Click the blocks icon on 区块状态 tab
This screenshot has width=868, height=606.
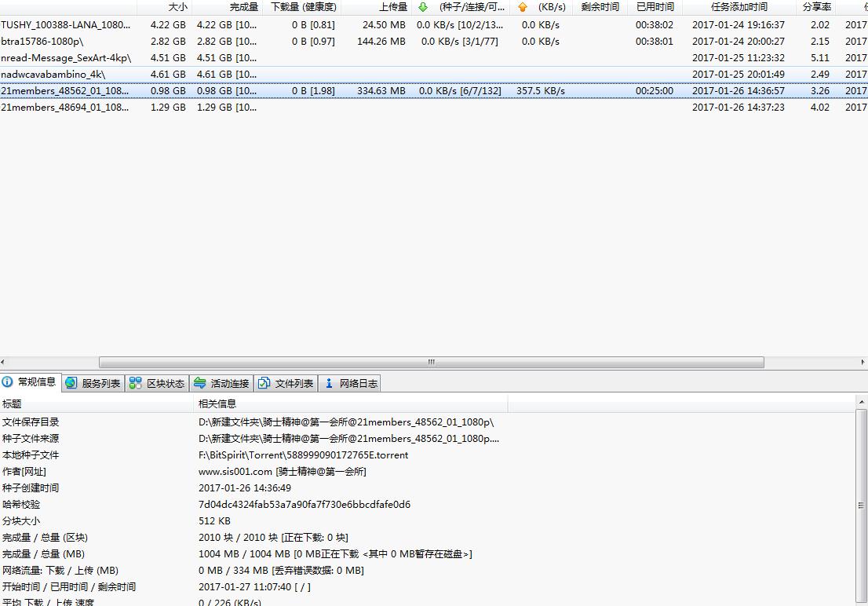[136, 383]
